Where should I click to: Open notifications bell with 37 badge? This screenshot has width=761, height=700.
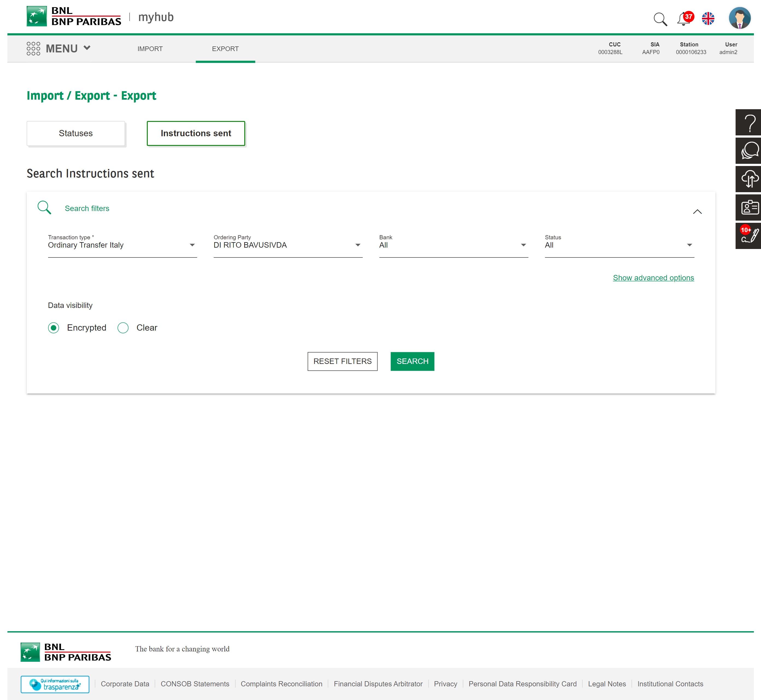tap(685, 19)
